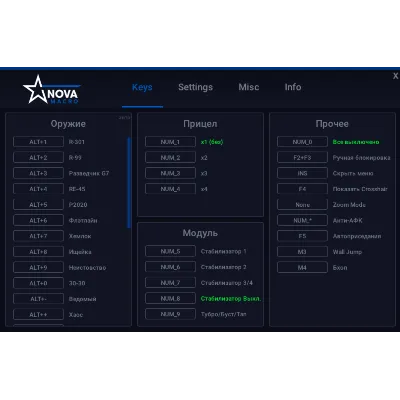Image resolution: width=400 pixels, height=400 pixels.
Task: Click the weapons list vertical scrollbar
Action: [129, 182]
